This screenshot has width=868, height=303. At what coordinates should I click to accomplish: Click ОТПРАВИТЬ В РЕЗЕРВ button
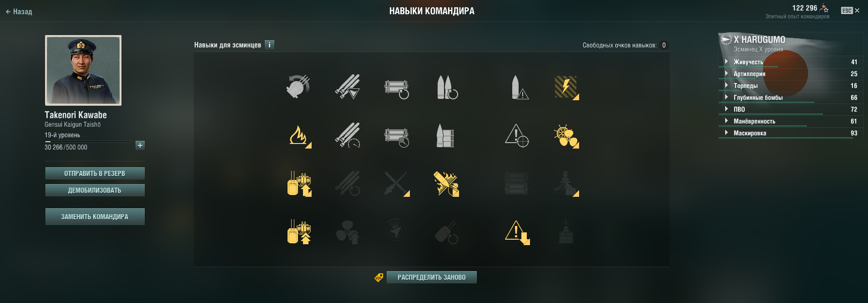95,173
